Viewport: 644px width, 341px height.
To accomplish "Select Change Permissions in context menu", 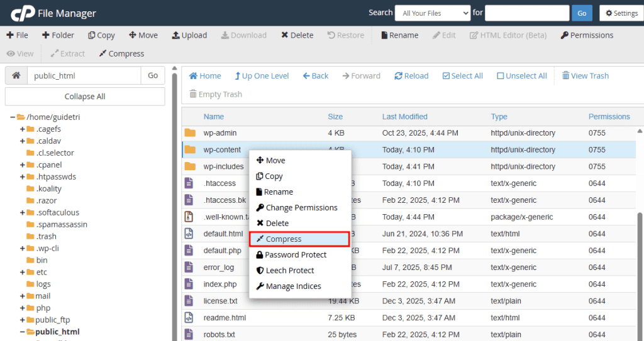I will point(301,208).
